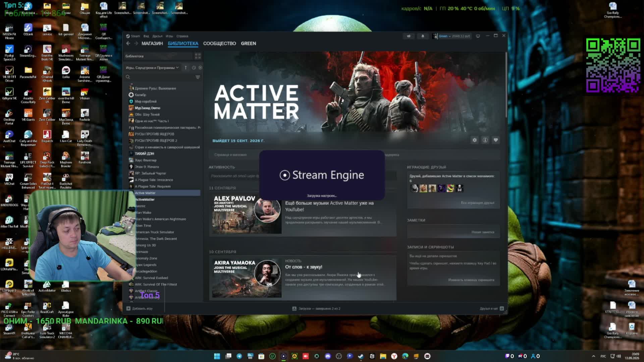Open the Steam menu

[133, 36]
